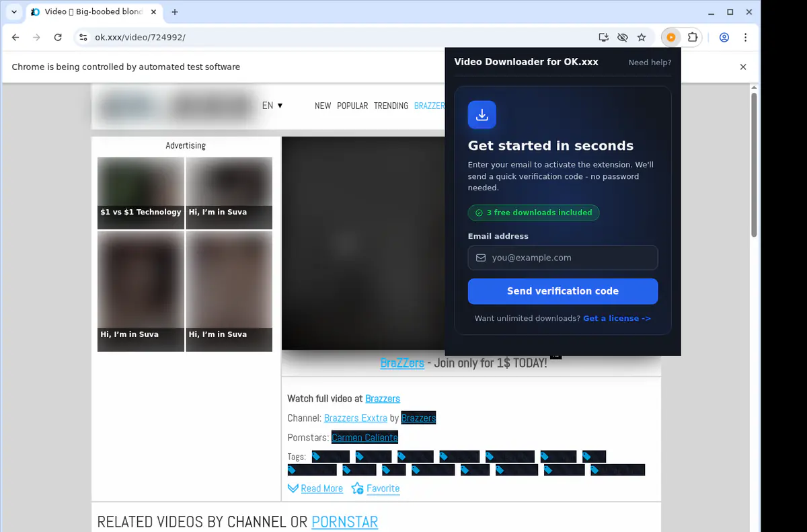
Task: Click the Need help? link in popup
Action: tap(650, 63)
